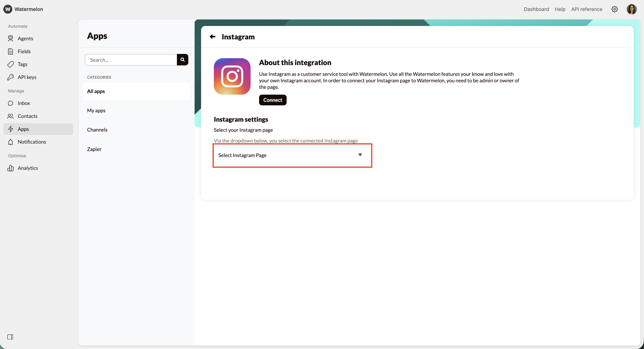Open the API reference page

(x=586, y=9)
